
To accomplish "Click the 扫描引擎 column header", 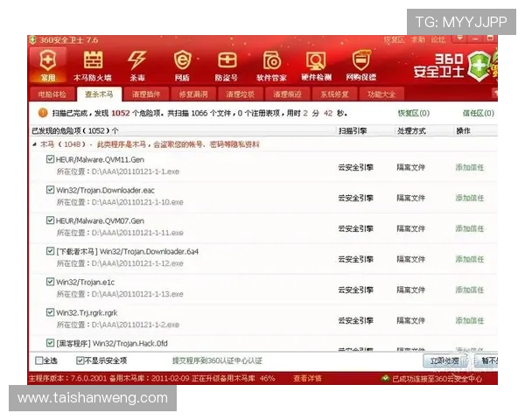I will [x=353, y=131].
